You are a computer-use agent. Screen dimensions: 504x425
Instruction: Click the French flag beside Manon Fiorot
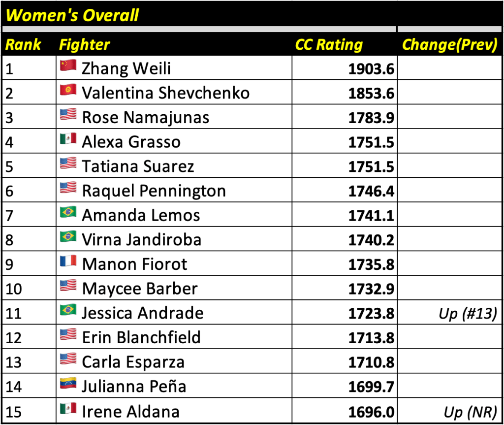[68, 262]
